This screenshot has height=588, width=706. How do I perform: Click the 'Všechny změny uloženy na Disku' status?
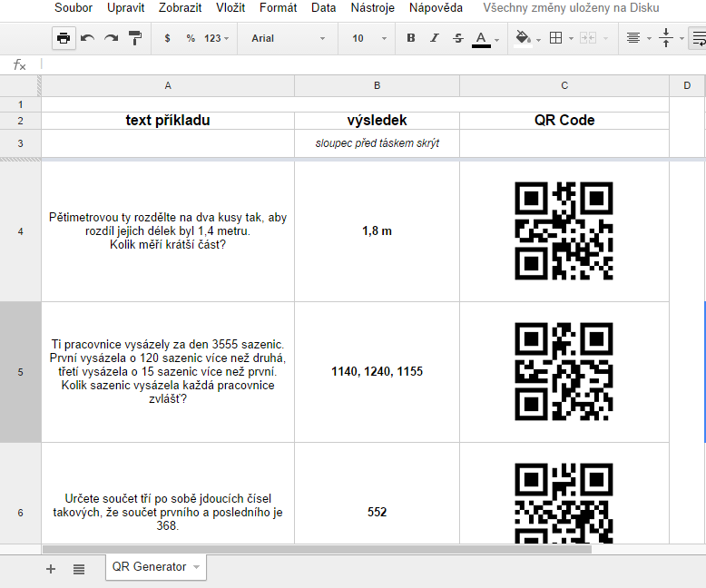[571, 7]
